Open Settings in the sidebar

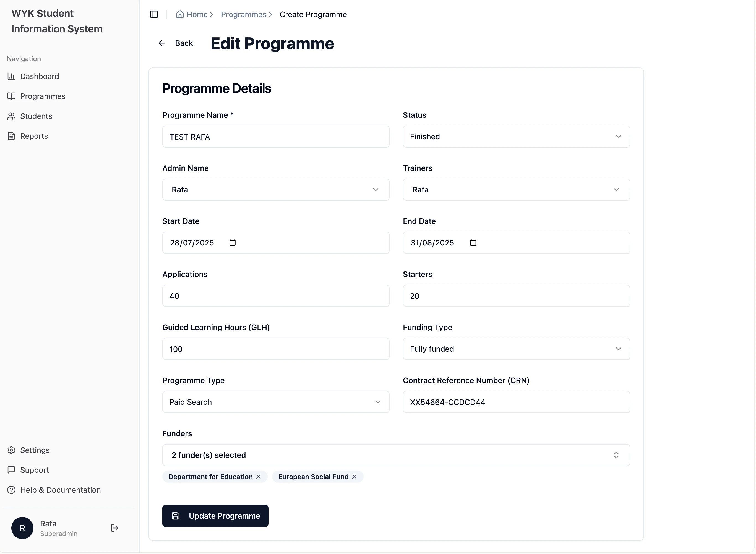click(35, 450)
